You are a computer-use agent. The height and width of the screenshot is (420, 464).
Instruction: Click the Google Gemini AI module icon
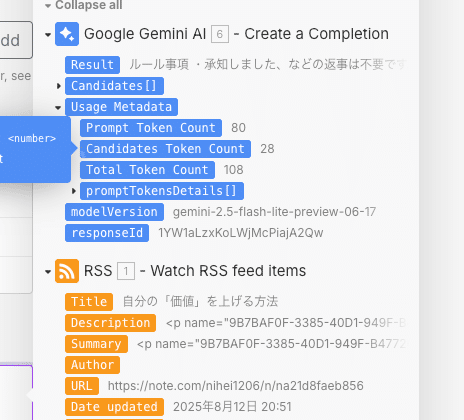[x=67, y=34]
